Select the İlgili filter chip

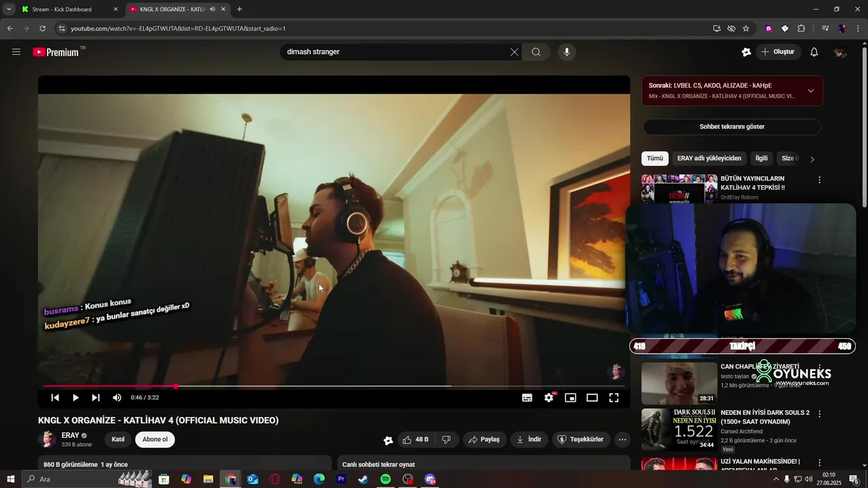(762, 158)
